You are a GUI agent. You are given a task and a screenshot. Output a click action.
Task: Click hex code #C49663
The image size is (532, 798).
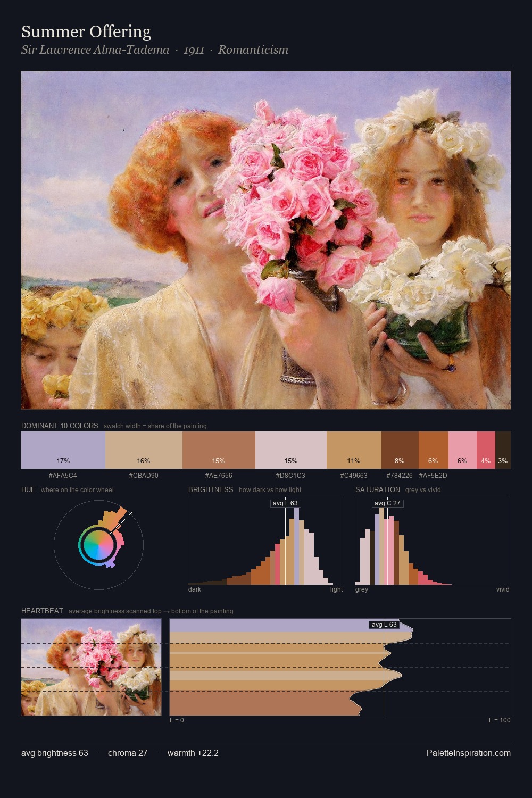354,476
